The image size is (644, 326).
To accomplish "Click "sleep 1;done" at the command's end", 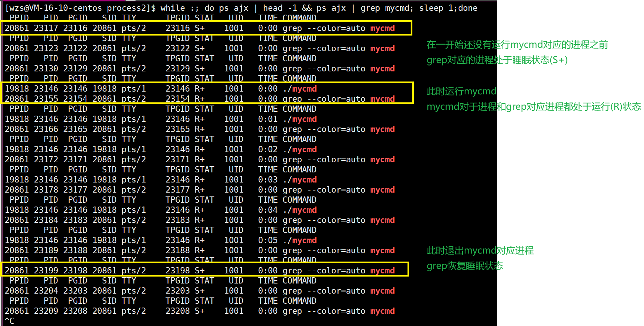I will pos(448,8).
